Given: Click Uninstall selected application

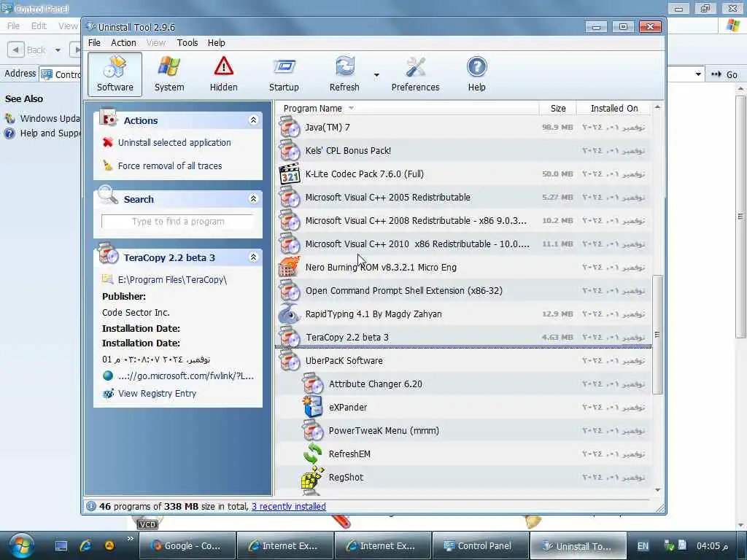Looking at the screenshot, I should point(174,142).
